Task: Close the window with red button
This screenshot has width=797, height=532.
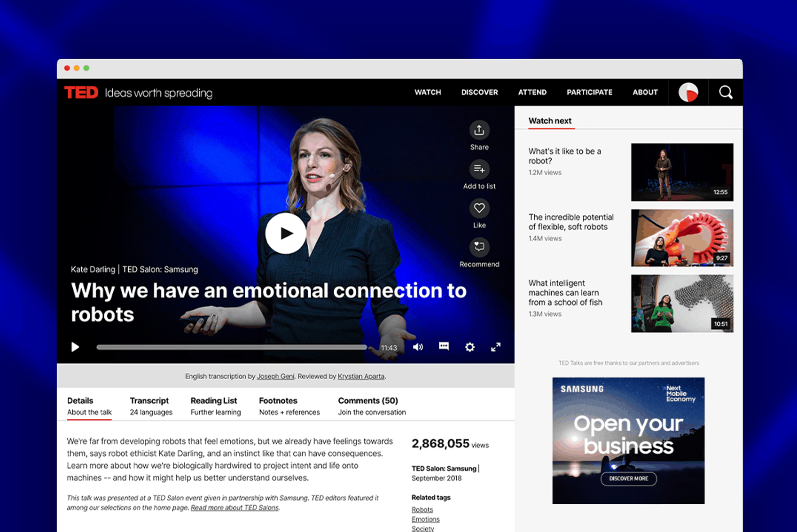Action: [x=67, y=68]
